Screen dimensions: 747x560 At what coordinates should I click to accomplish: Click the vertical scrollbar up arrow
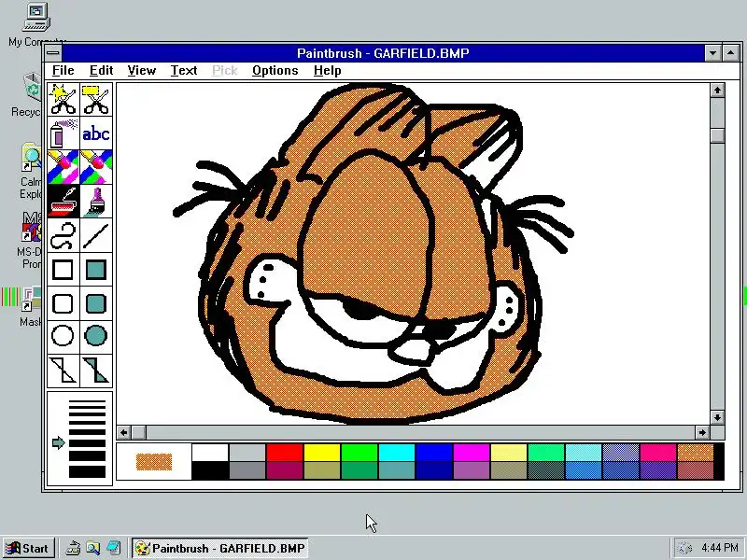717,90
